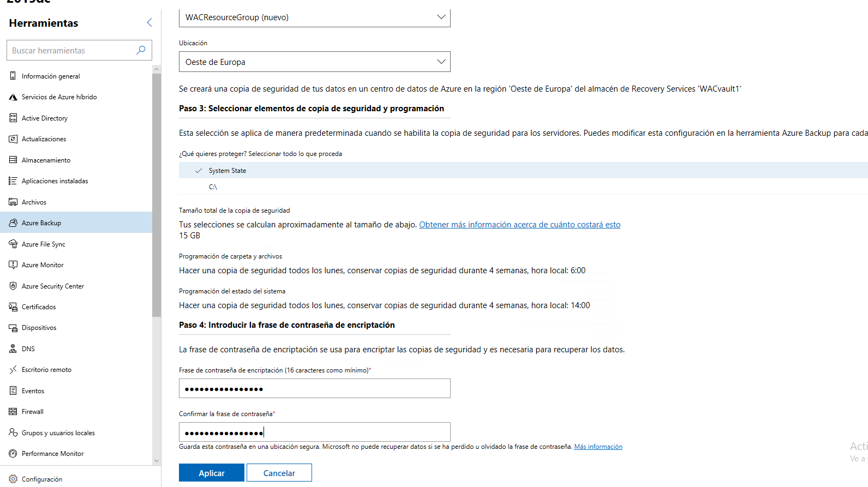The height and width of the screenshot is (487, 868).
Task: Click the tools list scrollbar down arrow
Action: click(x=157, y=460)
